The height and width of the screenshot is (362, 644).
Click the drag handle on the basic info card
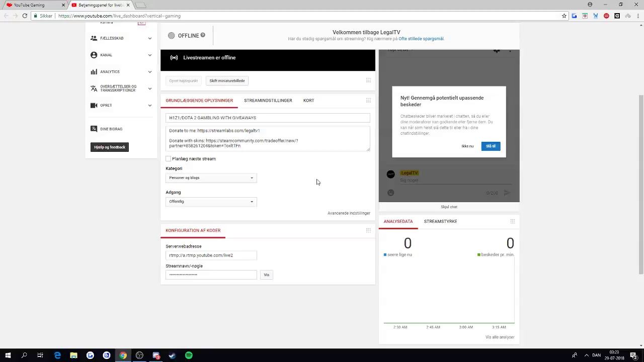(x=368, y=101)
